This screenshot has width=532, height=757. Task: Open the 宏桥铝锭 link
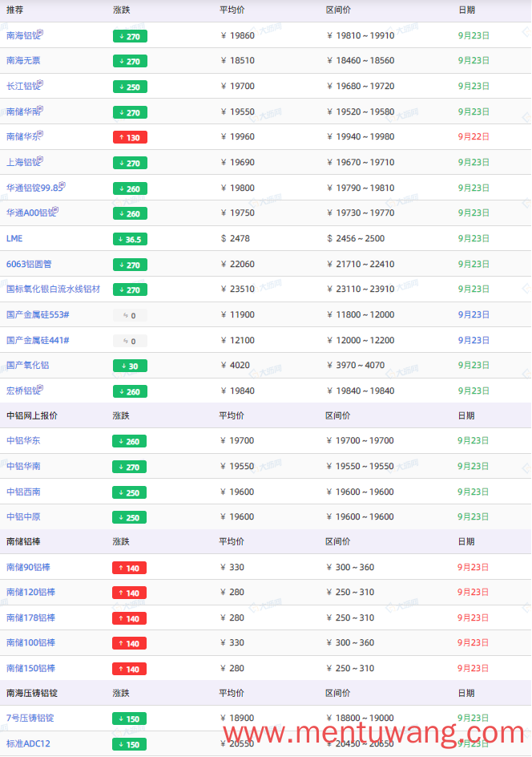point(22,391)
